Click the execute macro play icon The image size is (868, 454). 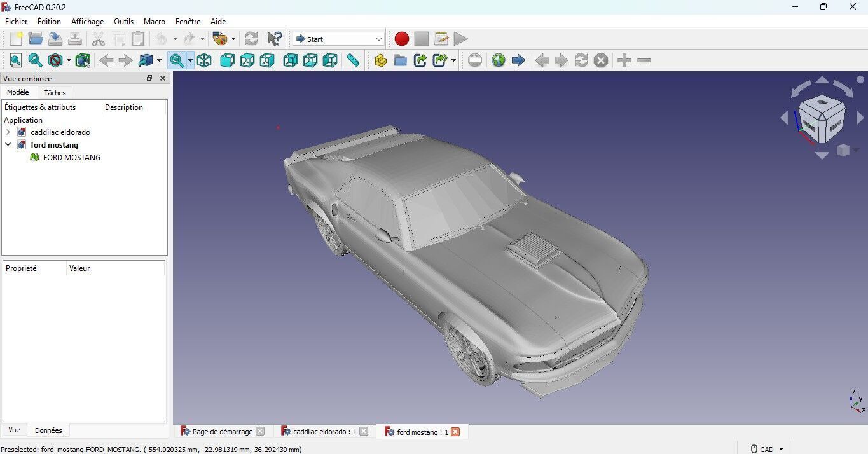pyautogui.click(x=461, y=39)
